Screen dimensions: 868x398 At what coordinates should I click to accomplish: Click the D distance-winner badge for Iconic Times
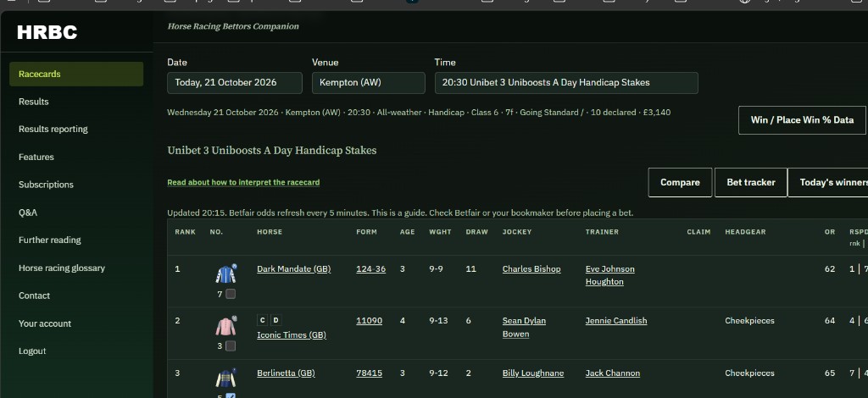[275, 320]
